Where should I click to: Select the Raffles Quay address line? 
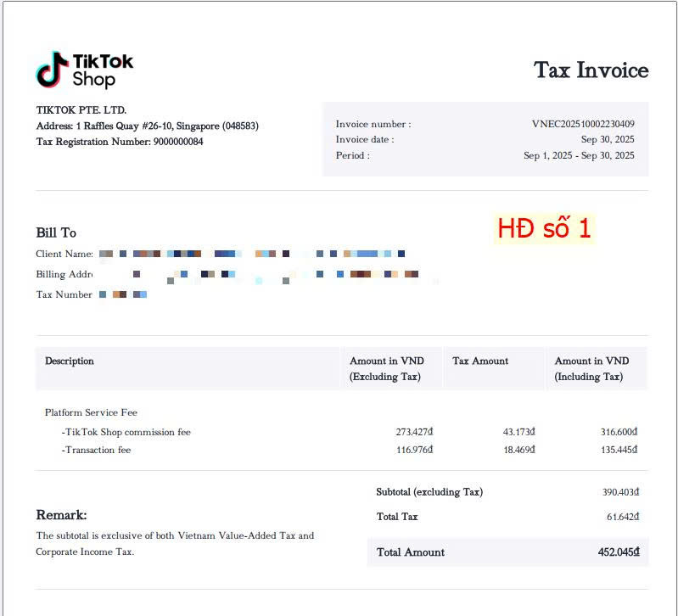pos(147,126)
